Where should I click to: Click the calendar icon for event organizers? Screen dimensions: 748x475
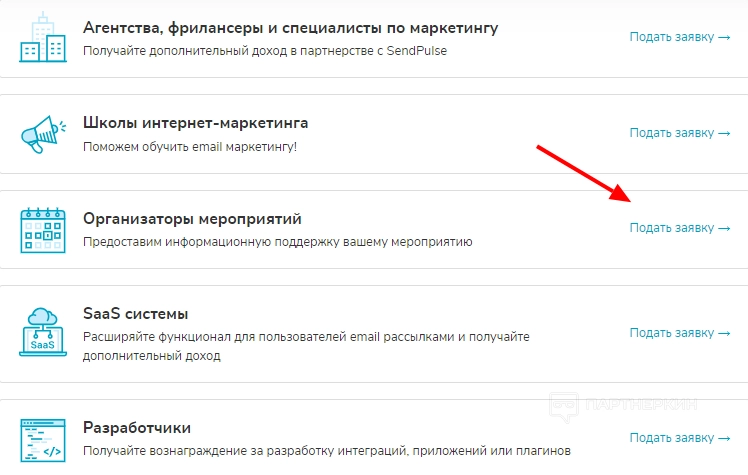pyautogui.click(x=42, y=229)
